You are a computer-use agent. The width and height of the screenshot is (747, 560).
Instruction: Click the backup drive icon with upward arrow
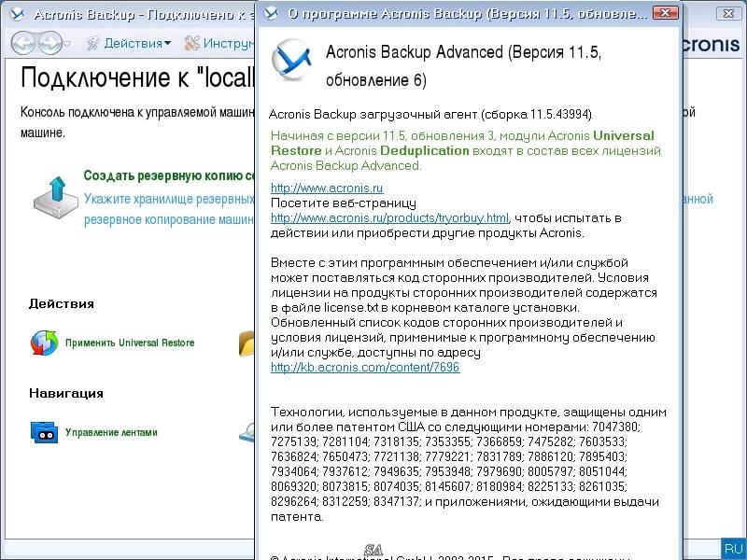pyautogui.click(x=56, y=197)
